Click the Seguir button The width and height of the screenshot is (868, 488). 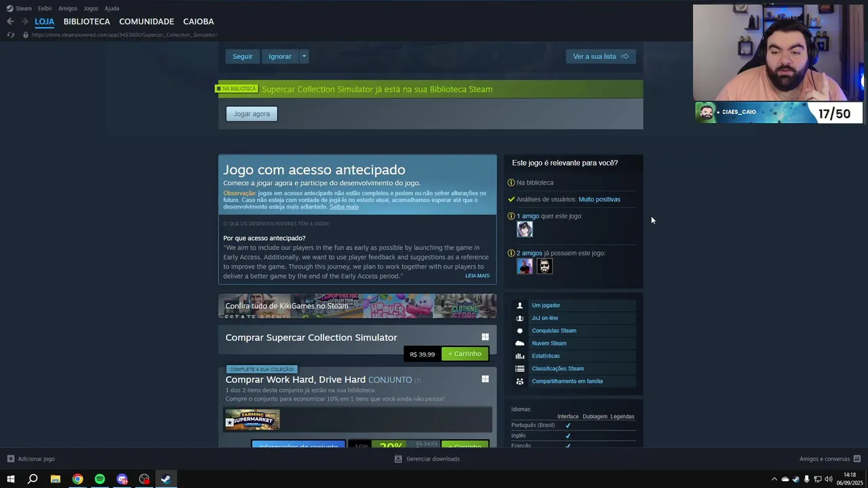[x=242, y=56]
